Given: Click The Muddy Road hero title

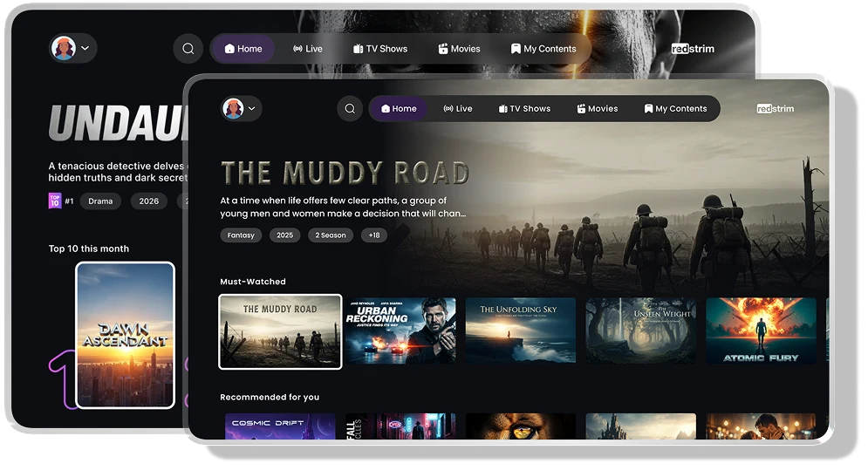Looking at the screenshot, I should point(345,173).
